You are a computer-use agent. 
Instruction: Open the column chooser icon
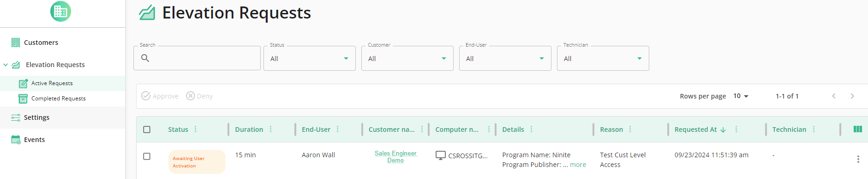click(858, 129)
